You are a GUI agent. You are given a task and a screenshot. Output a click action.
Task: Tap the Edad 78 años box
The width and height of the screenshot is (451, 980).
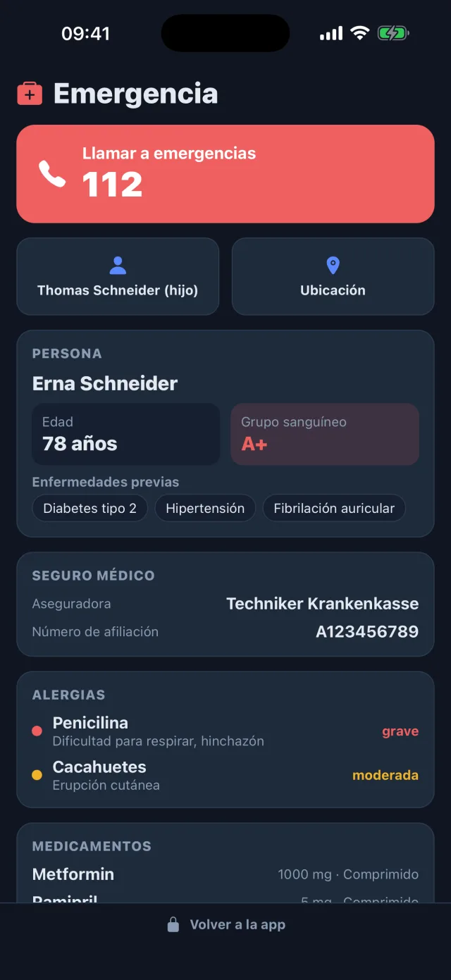[126, 434]
